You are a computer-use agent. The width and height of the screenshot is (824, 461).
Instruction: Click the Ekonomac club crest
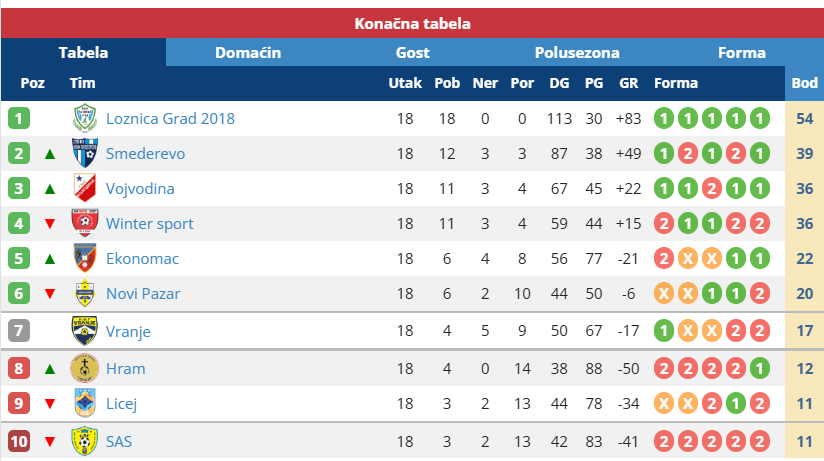coord(85,259)
